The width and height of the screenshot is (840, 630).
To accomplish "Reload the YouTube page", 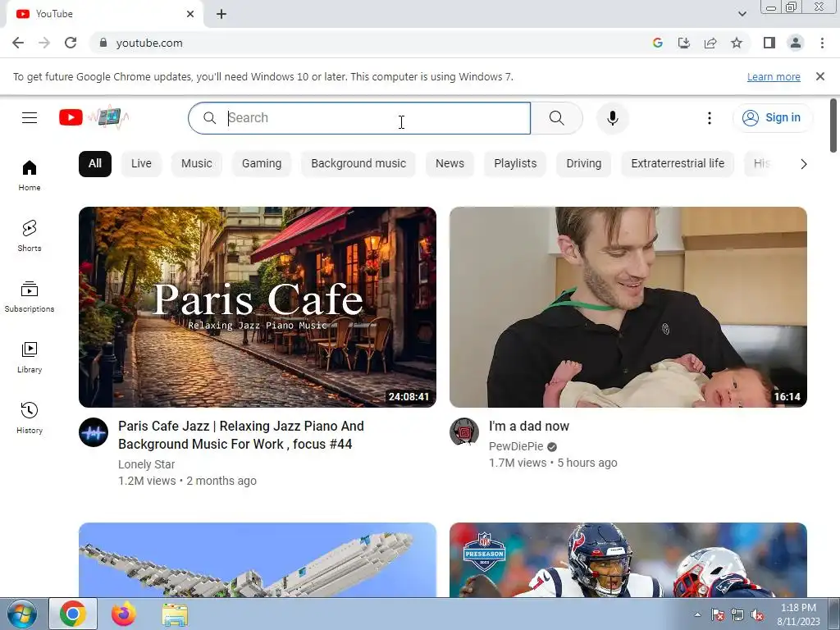I will click(x=71, y=43).
